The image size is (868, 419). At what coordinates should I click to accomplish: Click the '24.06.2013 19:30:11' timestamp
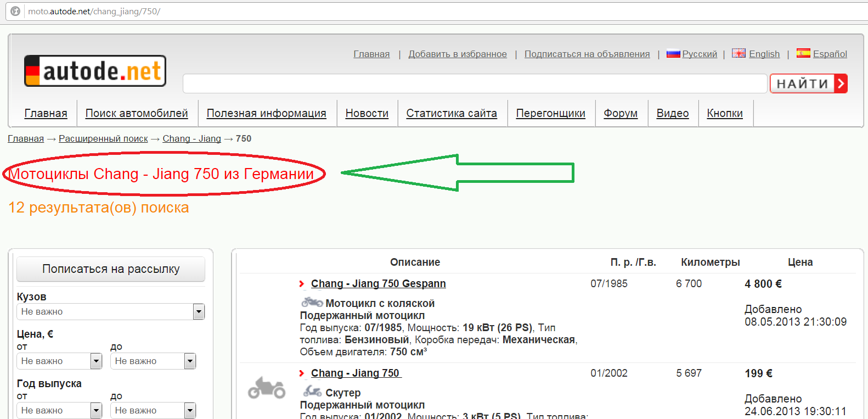(796, 411)
